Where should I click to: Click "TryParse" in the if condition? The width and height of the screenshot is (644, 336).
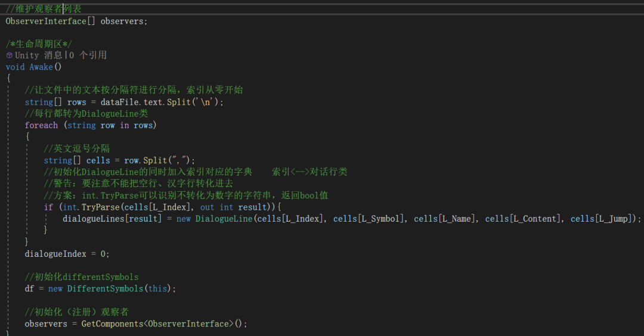pos(100,207)
